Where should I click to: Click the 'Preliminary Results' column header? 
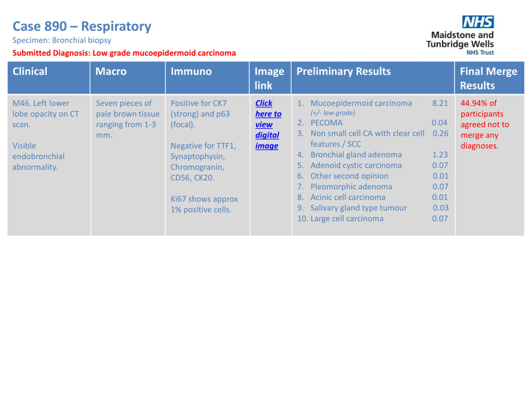[373, 78]
